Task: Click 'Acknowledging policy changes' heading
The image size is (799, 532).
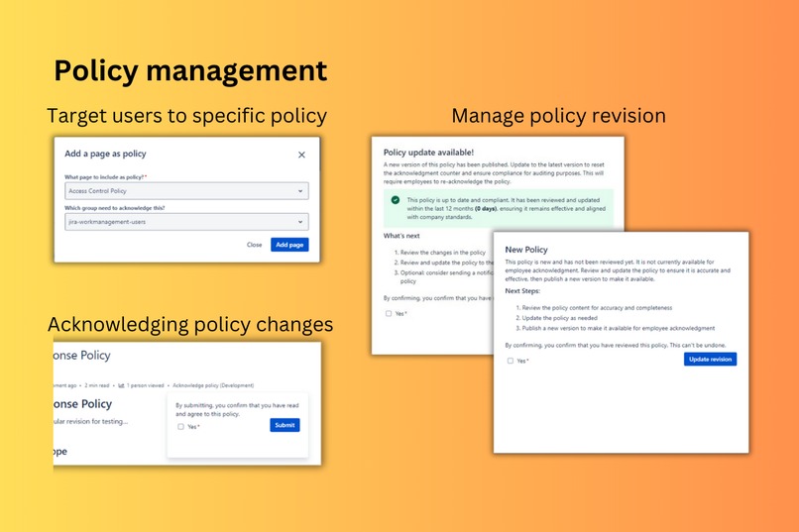Action: pos(190,325)
